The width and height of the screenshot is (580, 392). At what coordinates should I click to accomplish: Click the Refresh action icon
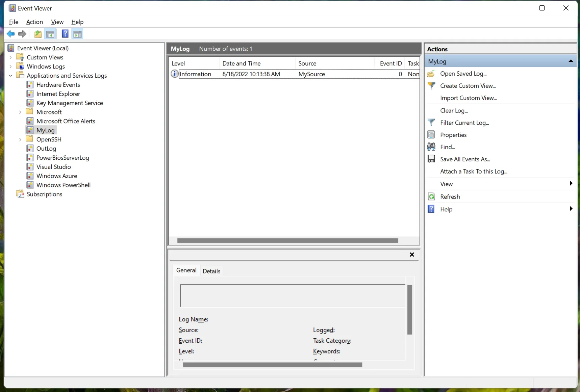[x=431, y=197]
